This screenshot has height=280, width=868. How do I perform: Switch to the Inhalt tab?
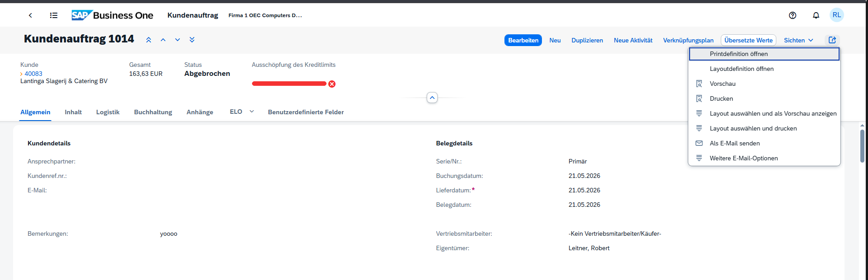click(73, 112)
